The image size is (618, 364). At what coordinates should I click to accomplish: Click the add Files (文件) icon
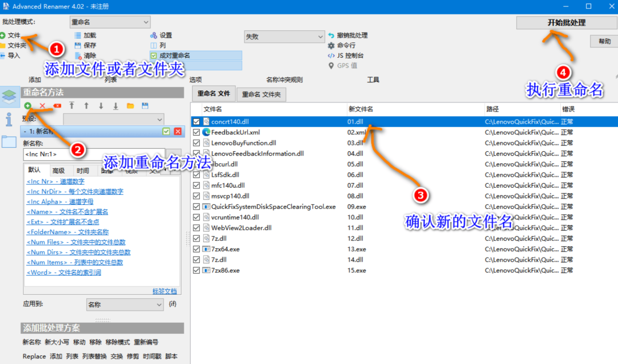coord(3,35)
